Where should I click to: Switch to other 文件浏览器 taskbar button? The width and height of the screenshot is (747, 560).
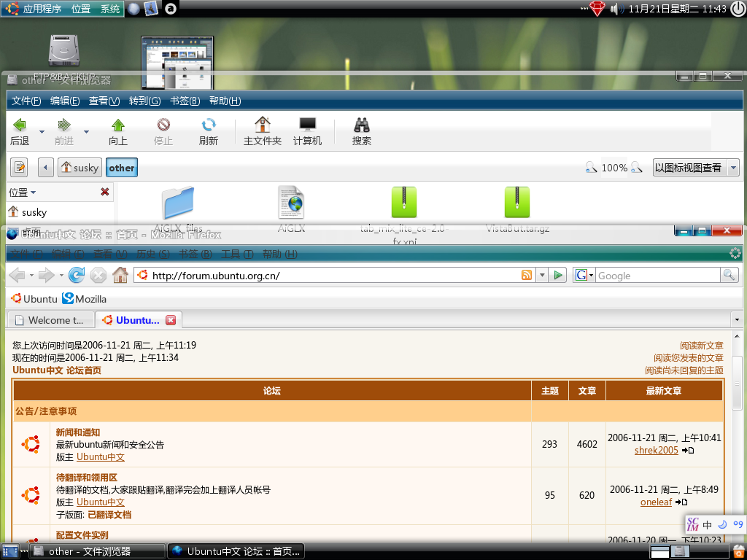pyautogui.click(x=97, y=551)
